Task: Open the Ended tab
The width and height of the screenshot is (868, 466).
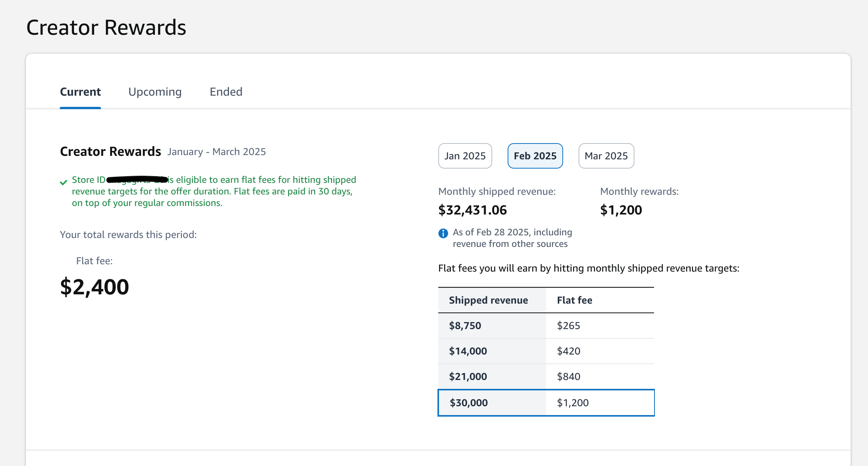Action: click(226, 92)
